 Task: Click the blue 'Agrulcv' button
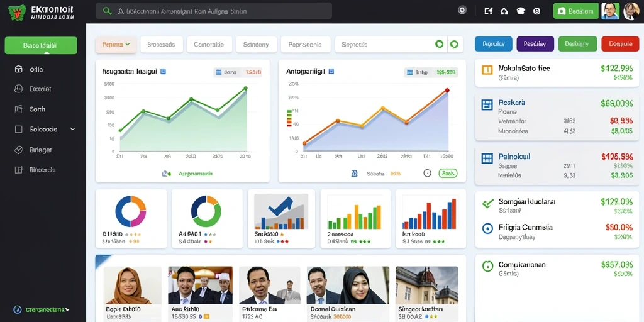point(493,43)
